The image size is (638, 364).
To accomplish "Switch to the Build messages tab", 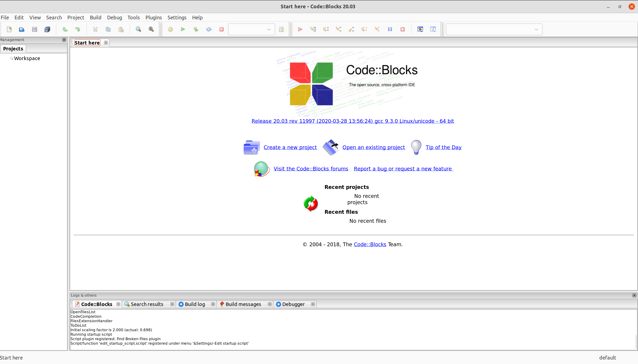I will [x=243, y=304].
